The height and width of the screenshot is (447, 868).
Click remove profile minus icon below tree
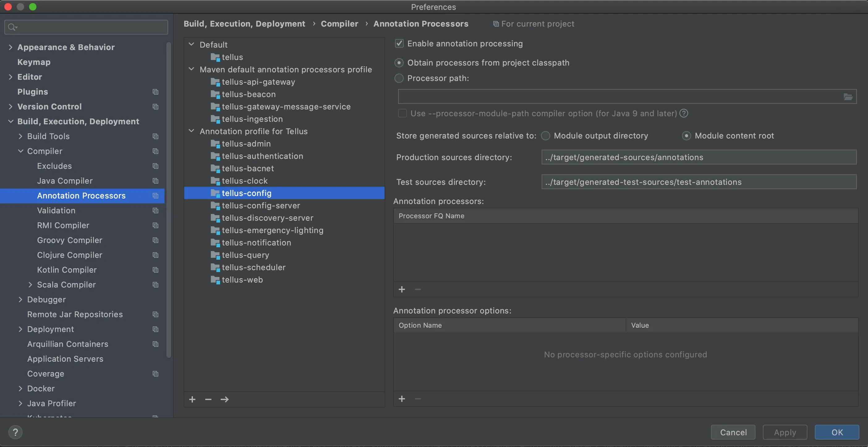[208, 399]
